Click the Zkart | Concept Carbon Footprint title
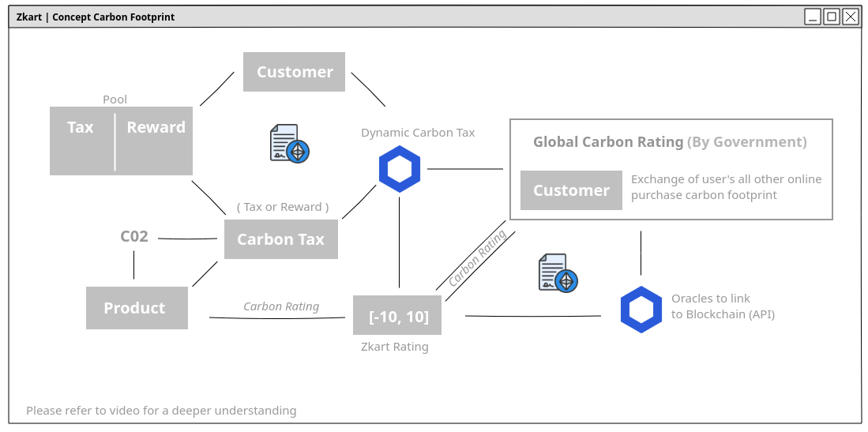This screenshot has width=868, height=432. coord(96,17)
